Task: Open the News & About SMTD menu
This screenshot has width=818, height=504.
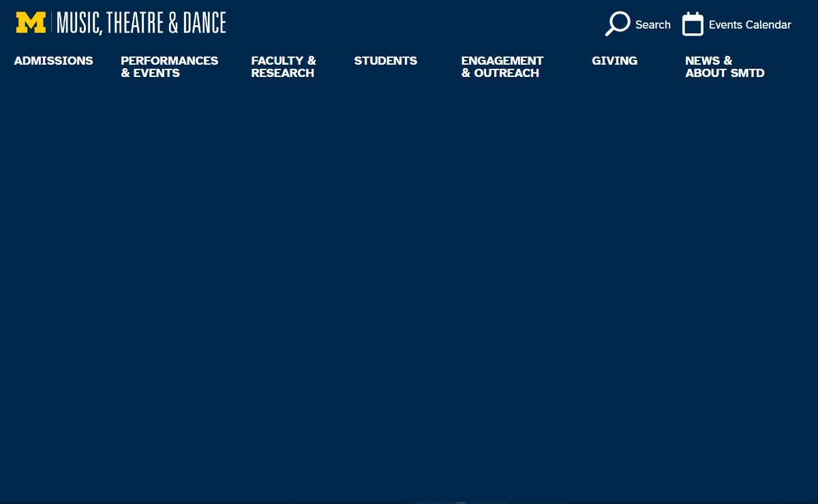Action: [x=725, y=67]
